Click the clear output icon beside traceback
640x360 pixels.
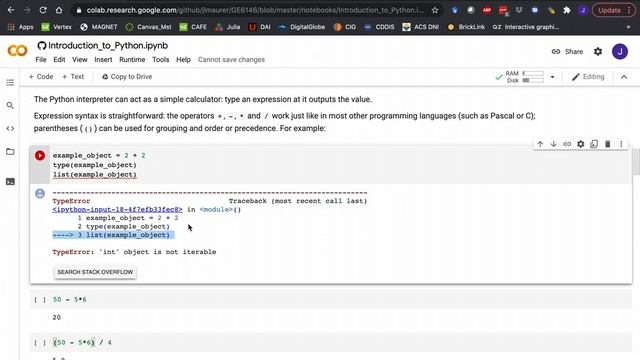40,193
